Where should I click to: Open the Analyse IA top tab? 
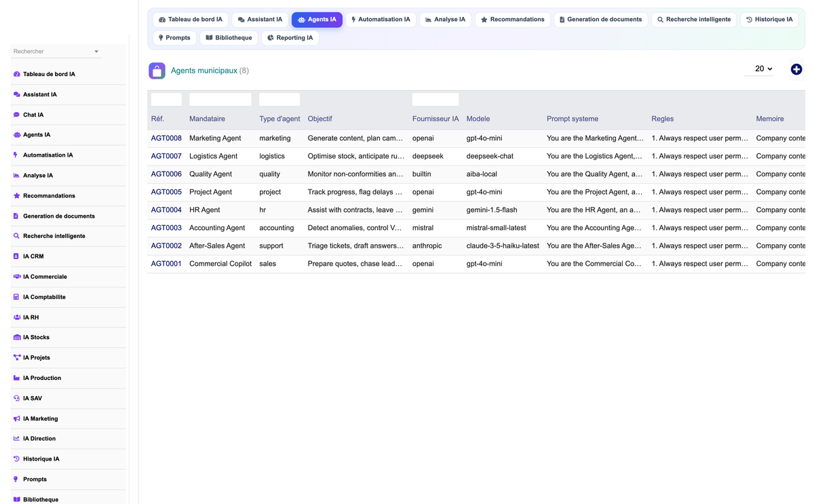[x=445, y=20]
